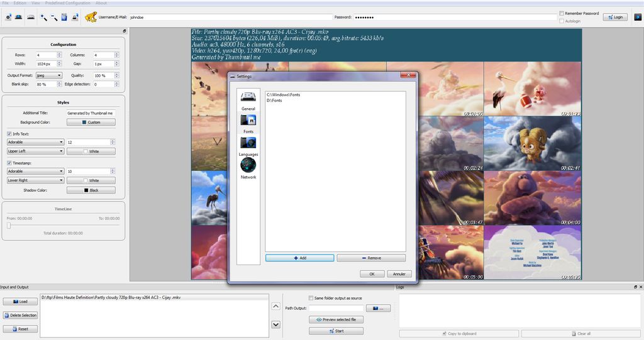
Task: Click the Load button
Action: pyautogui.click(x=21, y=302)
